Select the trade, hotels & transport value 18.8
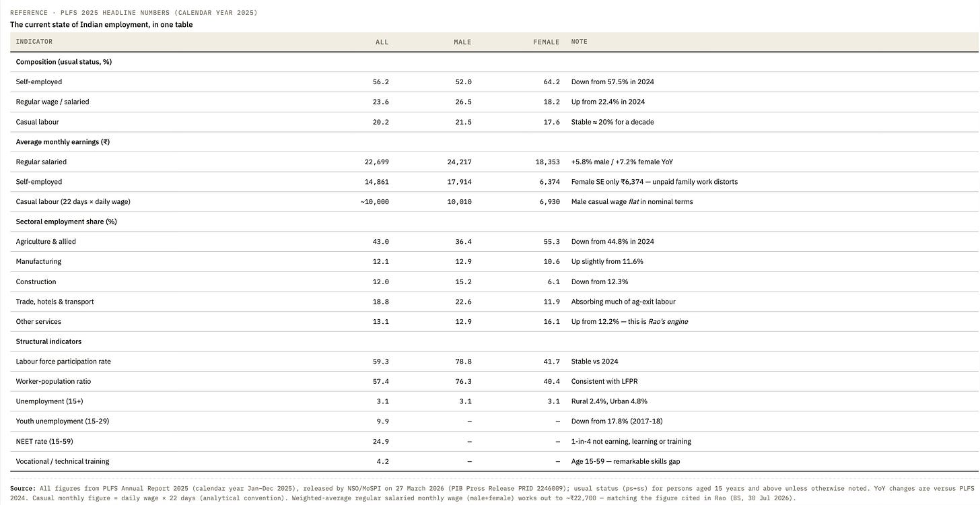980x505 pixels. pos(381,302)
